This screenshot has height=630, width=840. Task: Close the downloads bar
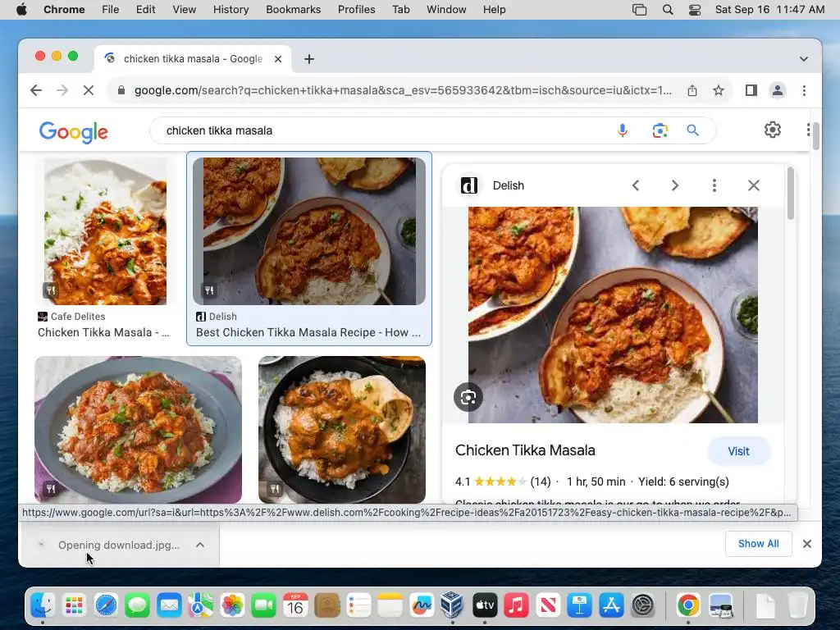807,544
